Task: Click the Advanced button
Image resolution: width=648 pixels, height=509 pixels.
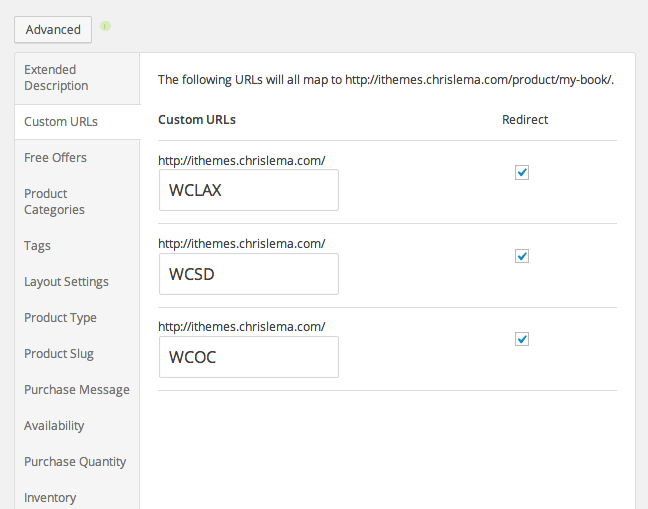Action: point(53,29)
